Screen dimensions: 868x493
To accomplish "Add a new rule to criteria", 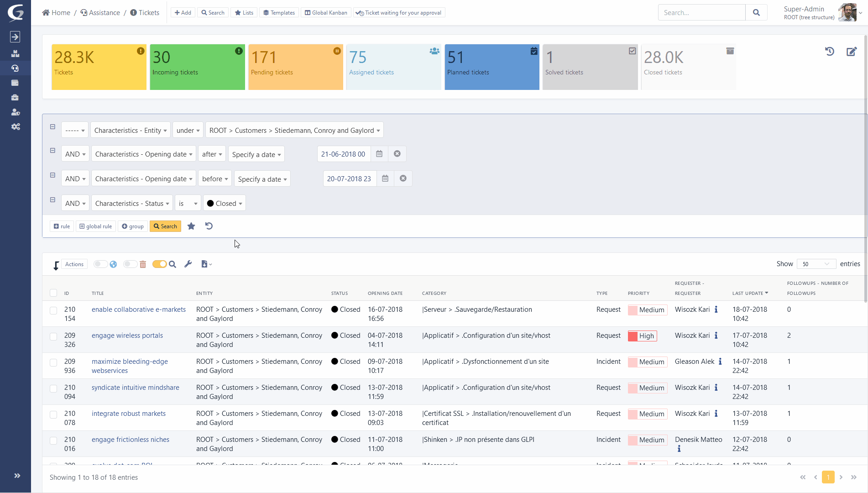I will click(x=62, y=226).
